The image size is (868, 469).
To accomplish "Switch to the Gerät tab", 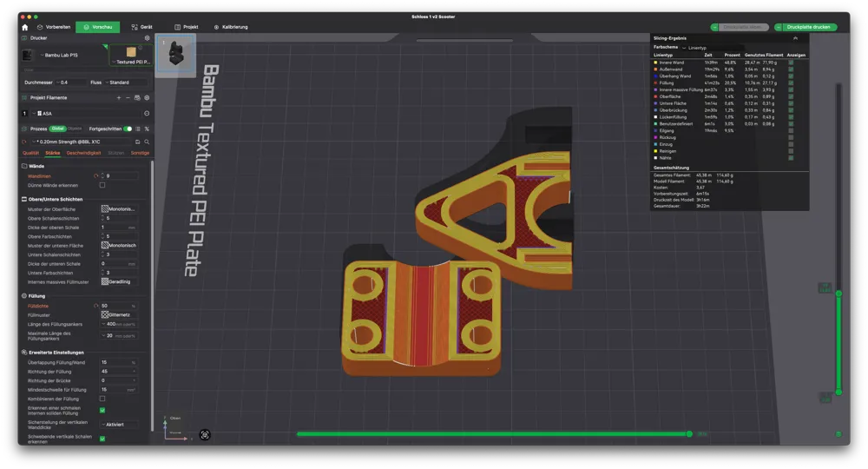I will (141, 27).
